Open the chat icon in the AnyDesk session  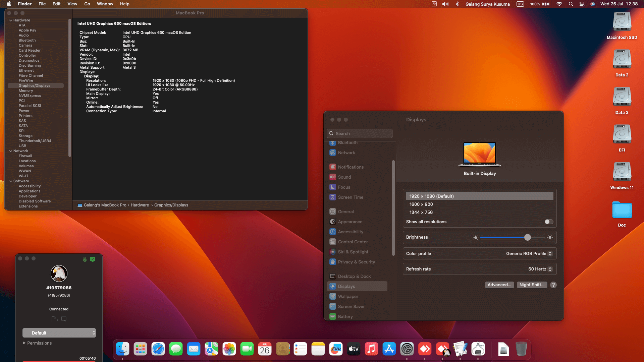pos(64,319)
